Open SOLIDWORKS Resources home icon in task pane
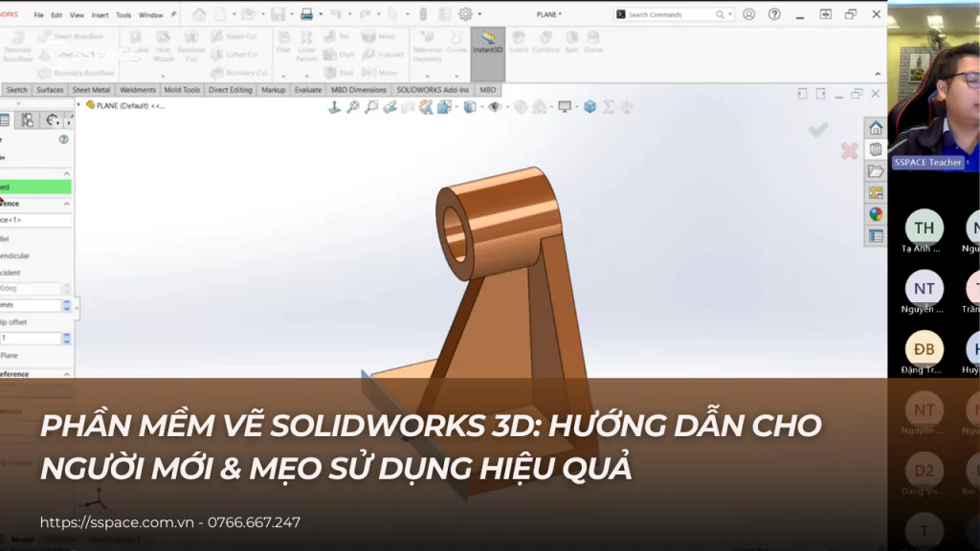Screen dimensions: 980x551 click(876, 128)
